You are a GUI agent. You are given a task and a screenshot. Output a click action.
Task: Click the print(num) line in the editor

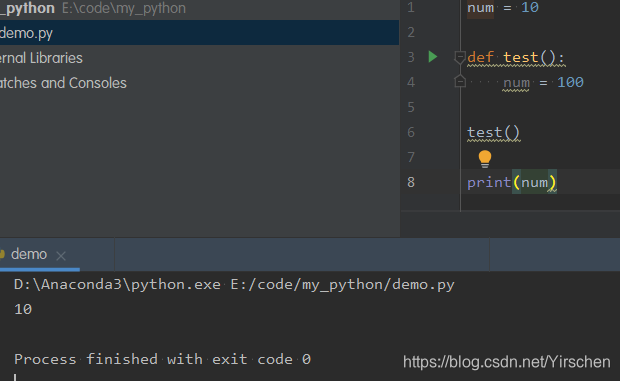point(512,182)
